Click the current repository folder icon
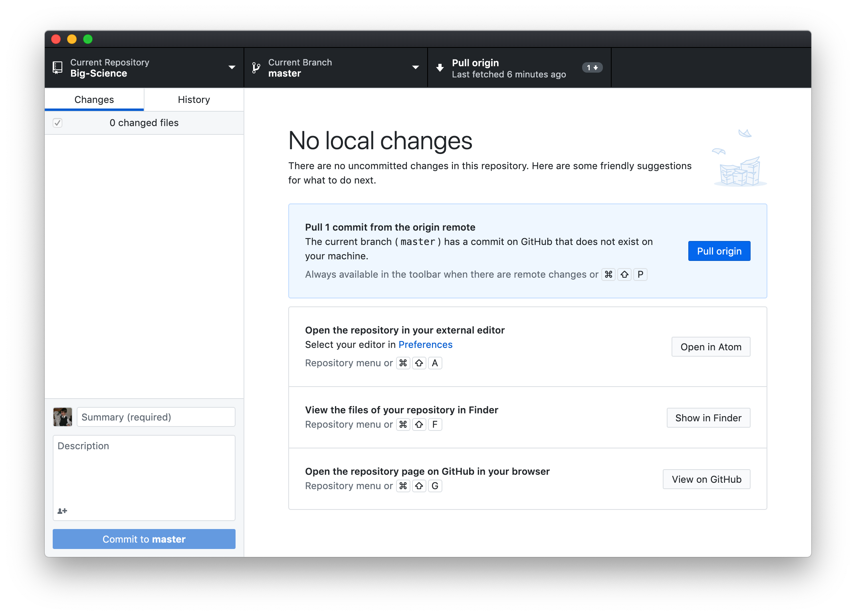 tap(58, 68)
